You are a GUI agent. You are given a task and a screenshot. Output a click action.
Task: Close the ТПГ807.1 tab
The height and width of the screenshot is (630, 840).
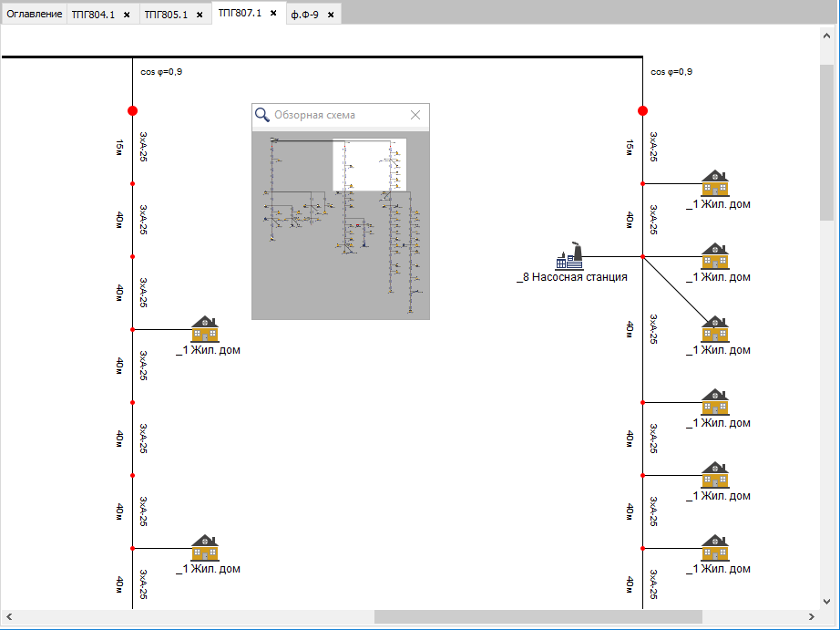(x=273, y=13)
